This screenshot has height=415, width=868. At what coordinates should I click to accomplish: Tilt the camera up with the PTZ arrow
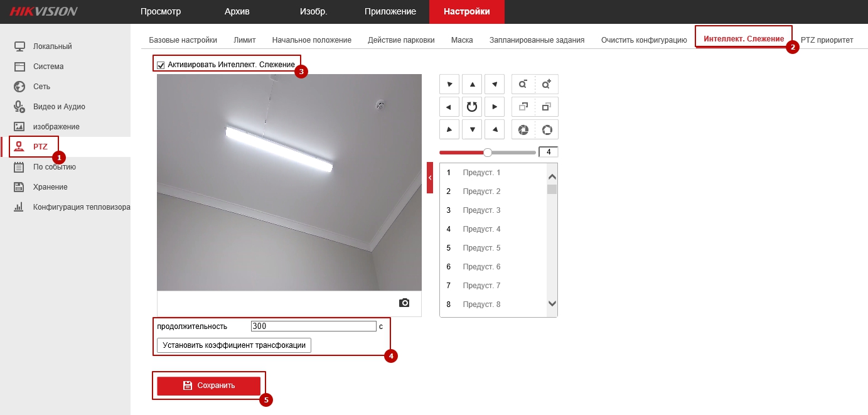click(x=472, y=84)
